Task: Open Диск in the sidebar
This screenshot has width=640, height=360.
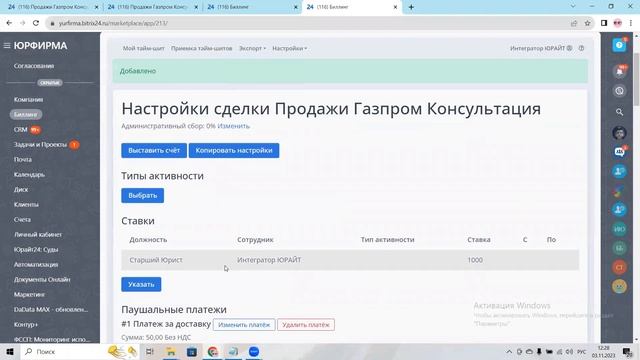Action: click(x=21, y=189)
